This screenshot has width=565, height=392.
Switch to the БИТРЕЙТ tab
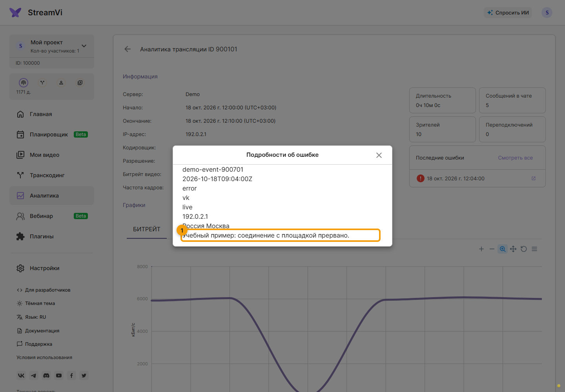point(147,229)
